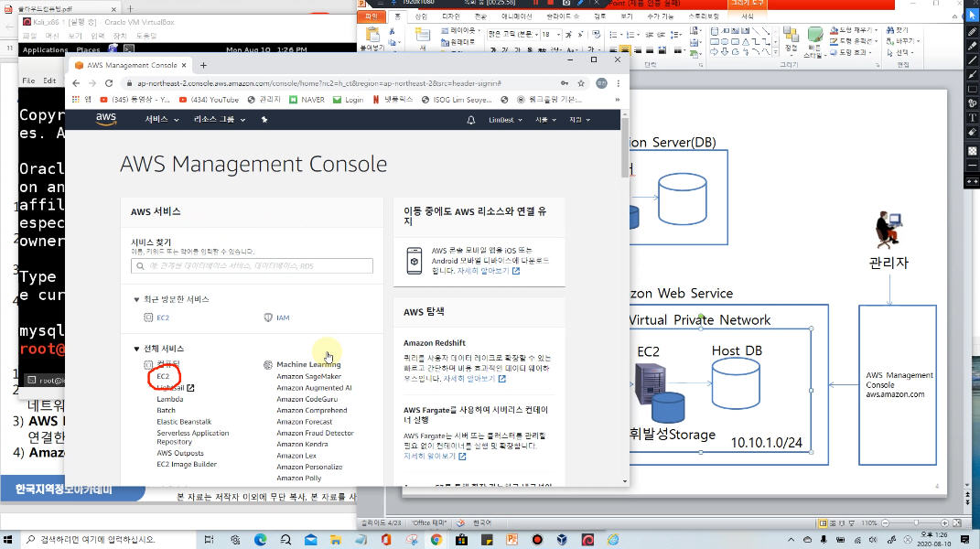The image size is (980, 549).
Task: Select the pen tool in right annotation toolbar
Action: pyautogui.click(x=972, y=32)
